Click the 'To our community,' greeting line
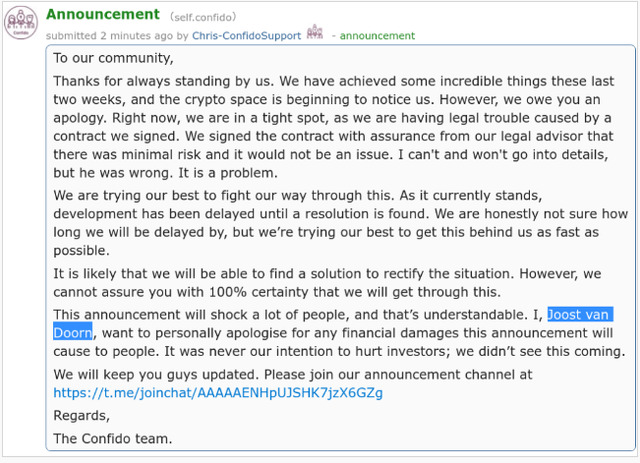The width and height of the screenshot is (640, 463). pos(113,58)
